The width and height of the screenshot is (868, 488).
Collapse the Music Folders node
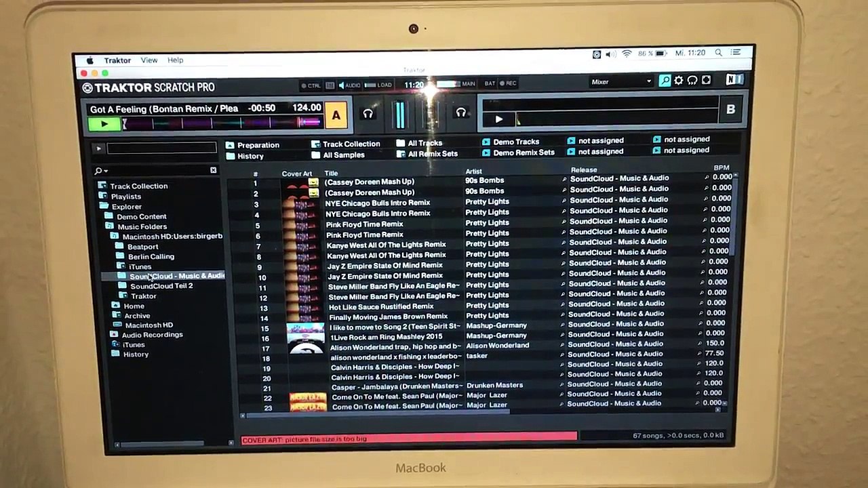pyautogui.click(x=136, y=226)
